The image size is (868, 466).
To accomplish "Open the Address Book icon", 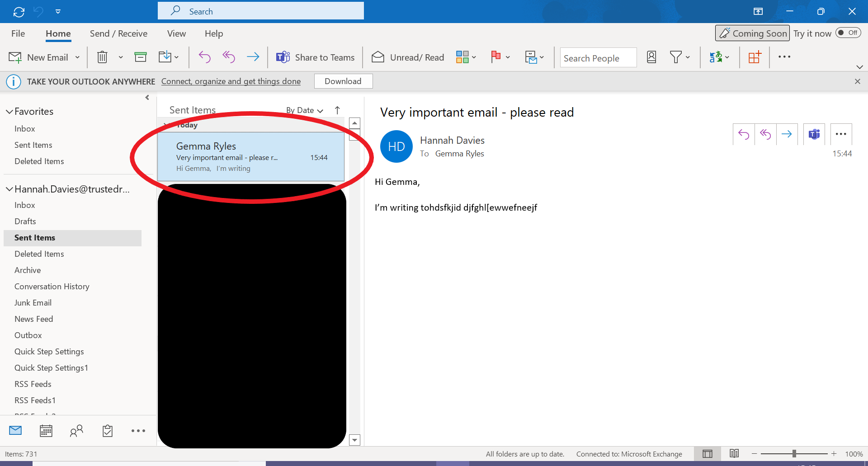I will (651, 57).
